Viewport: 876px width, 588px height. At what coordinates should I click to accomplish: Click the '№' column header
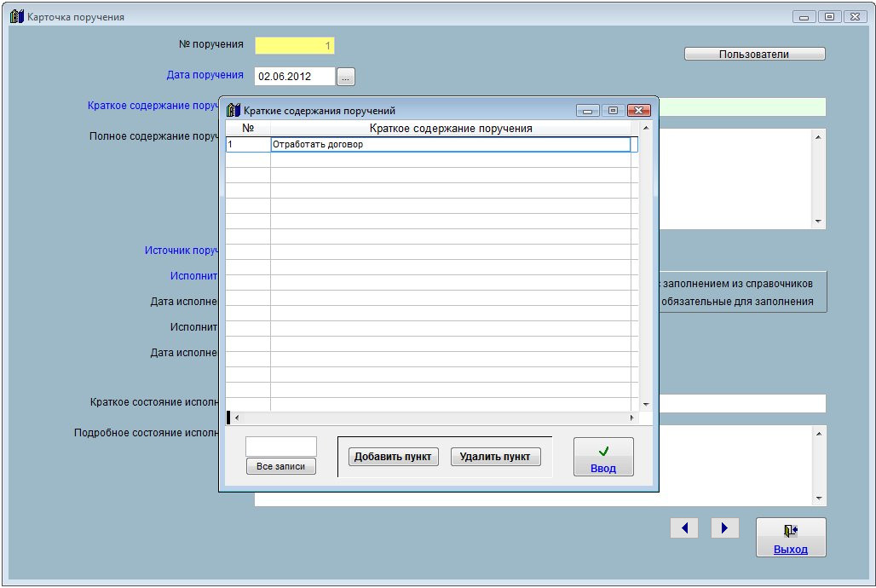pyautogui.click(x=248, y=128)
